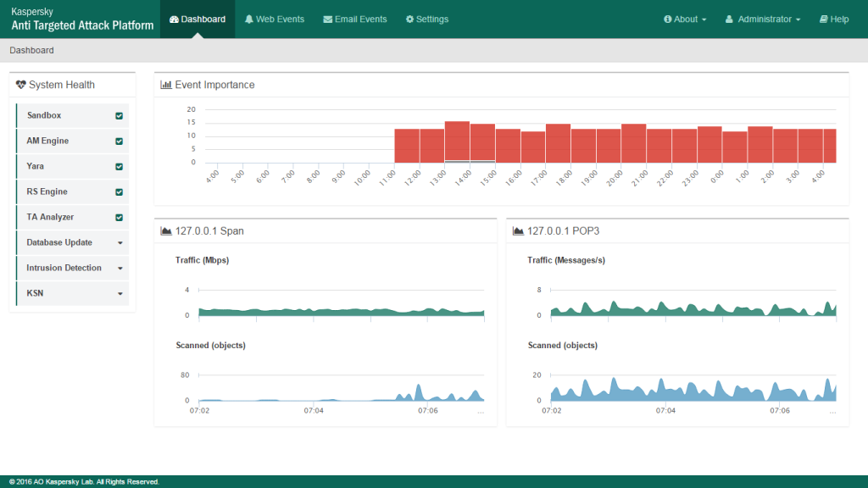
Task: Toggle the AM Engine status checkbox
Action: (x=119, y=141)
